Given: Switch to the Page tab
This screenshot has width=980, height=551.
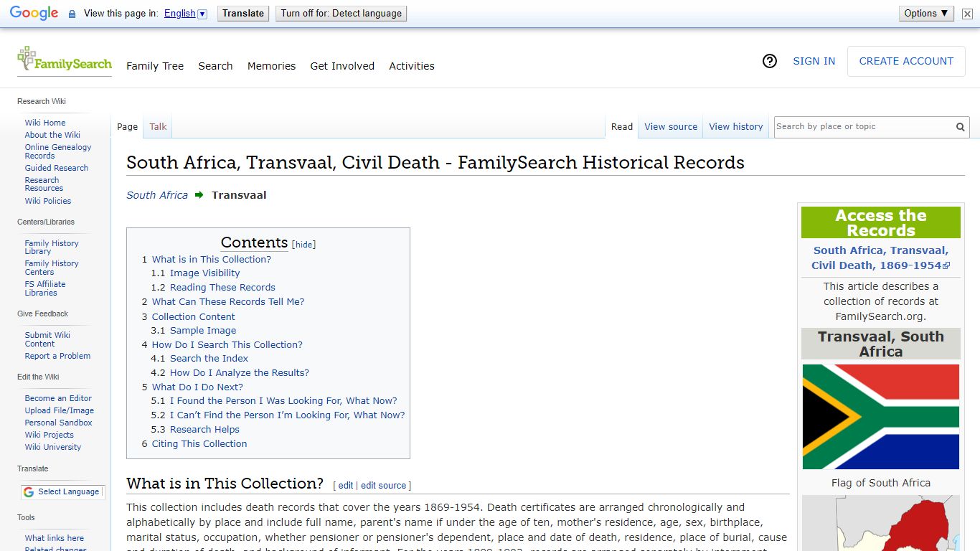Looking at the screenshot, I should (x=127, y=127).
